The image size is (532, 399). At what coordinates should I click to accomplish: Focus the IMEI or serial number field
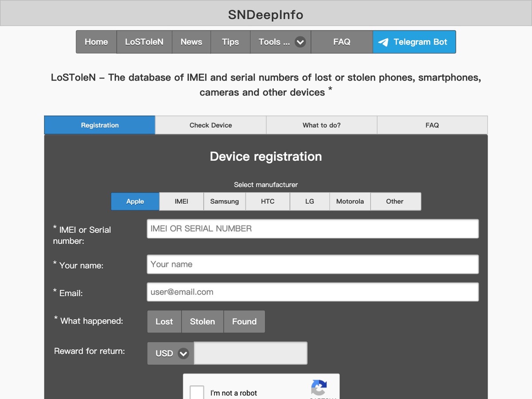(x=313, y=229)
